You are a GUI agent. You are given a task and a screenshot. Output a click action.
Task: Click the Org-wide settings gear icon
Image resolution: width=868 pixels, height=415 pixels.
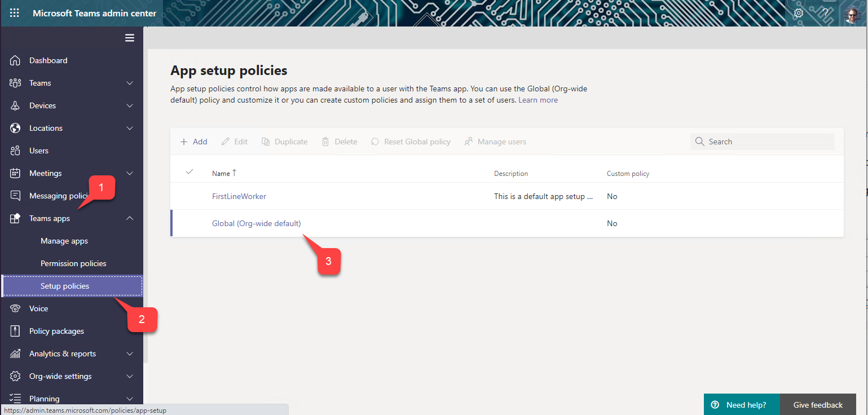[x=15, y=376]
